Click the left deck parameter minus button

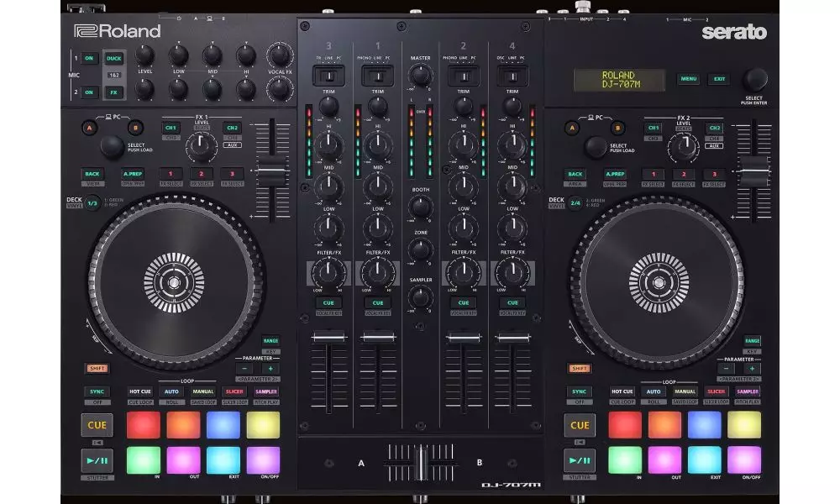(244, 369)
